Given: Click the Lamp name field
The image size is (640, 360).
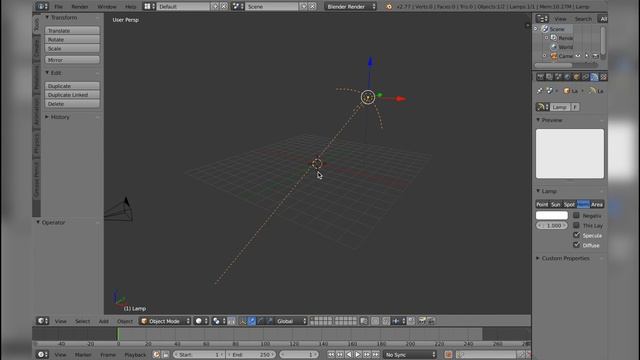Looking at the screenshot, I should click(560, 107).
